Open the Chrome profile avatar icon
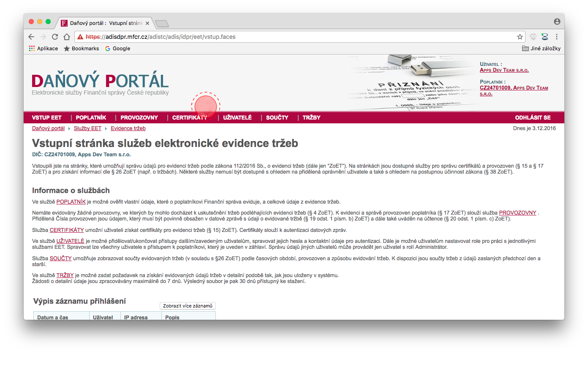 557,22
